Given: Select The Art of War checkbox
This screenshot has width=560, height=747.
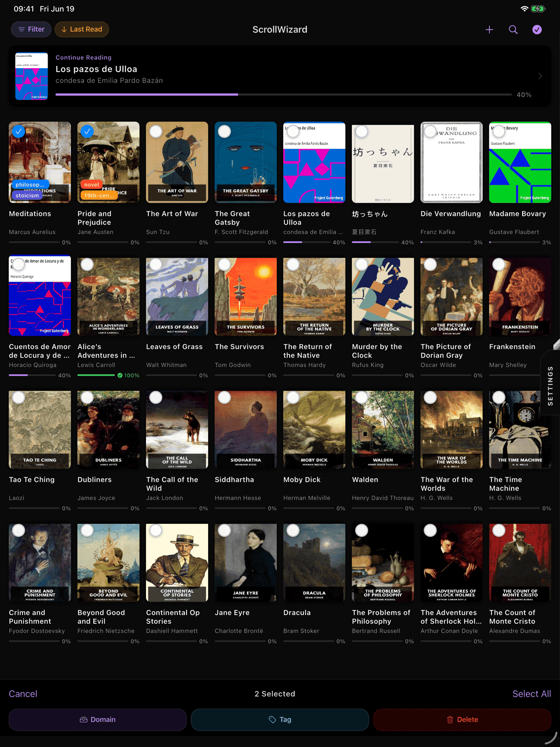Looking at the screenshot, I should [x=156, y=132].
